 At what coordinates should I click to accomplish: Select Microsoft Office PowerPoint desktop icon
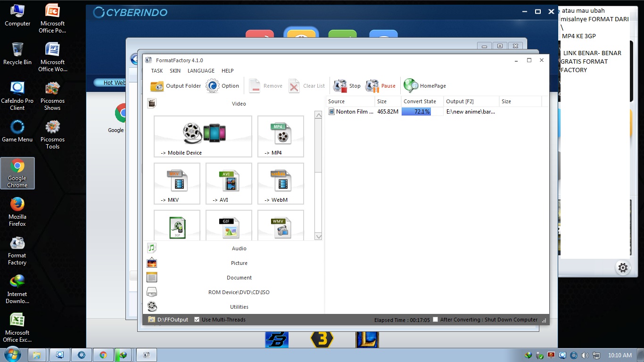[52, 18]
